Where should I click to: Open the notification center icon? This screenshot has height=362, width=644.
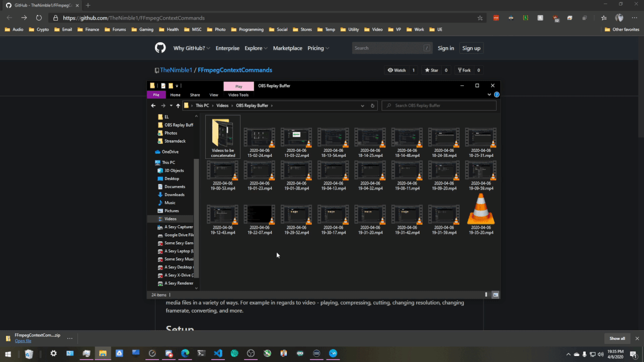[x=633, y=354]
